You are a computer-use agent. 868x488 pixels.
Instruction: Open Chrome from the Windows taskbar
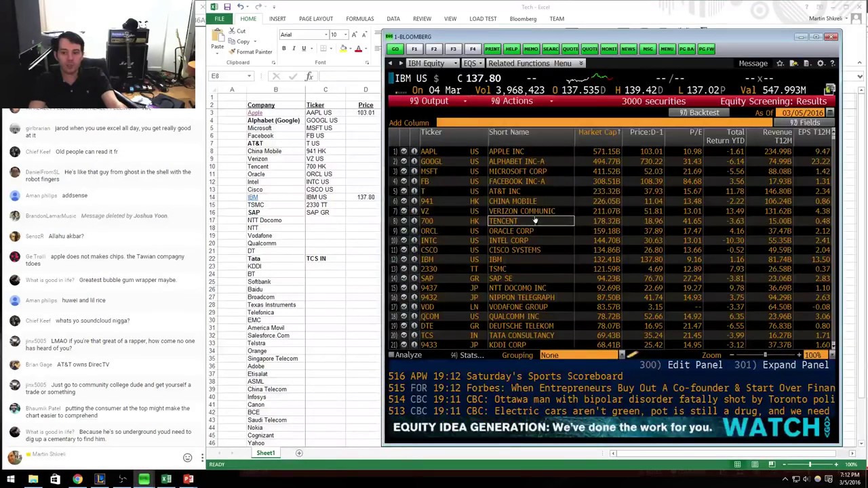click(x=77, y=480)
